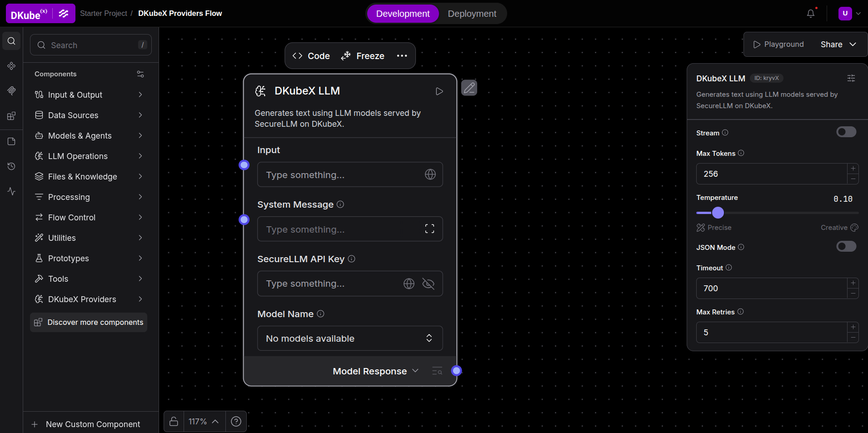Click info icon next to Timeout
868x433 pixels.
click(x=729, y=268)
